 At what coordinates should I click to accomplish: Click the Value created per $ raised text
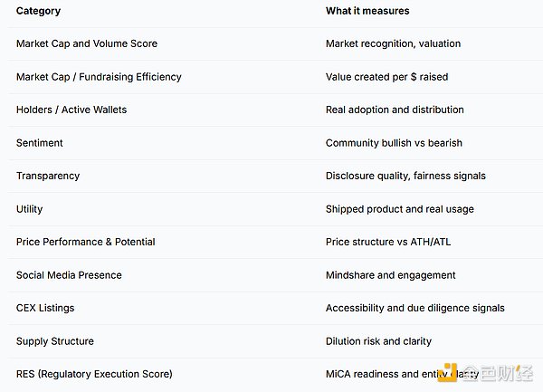(386, 77)
